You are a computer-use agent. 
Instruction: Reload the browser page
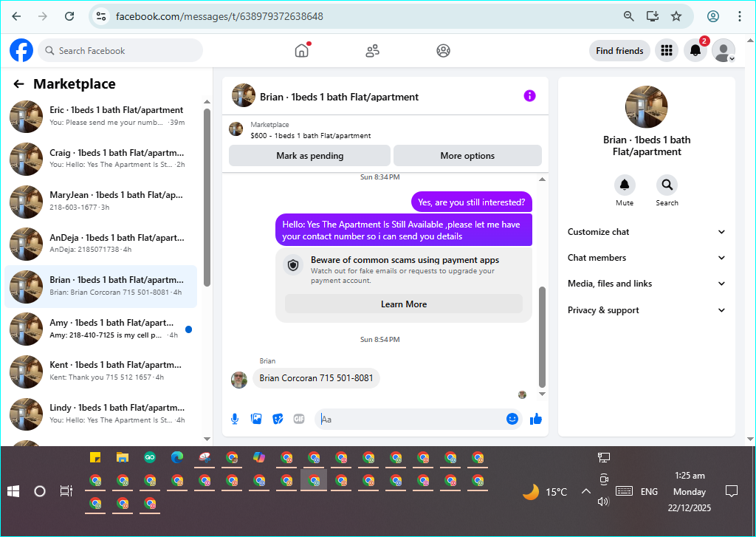click(x=69, y=16)
